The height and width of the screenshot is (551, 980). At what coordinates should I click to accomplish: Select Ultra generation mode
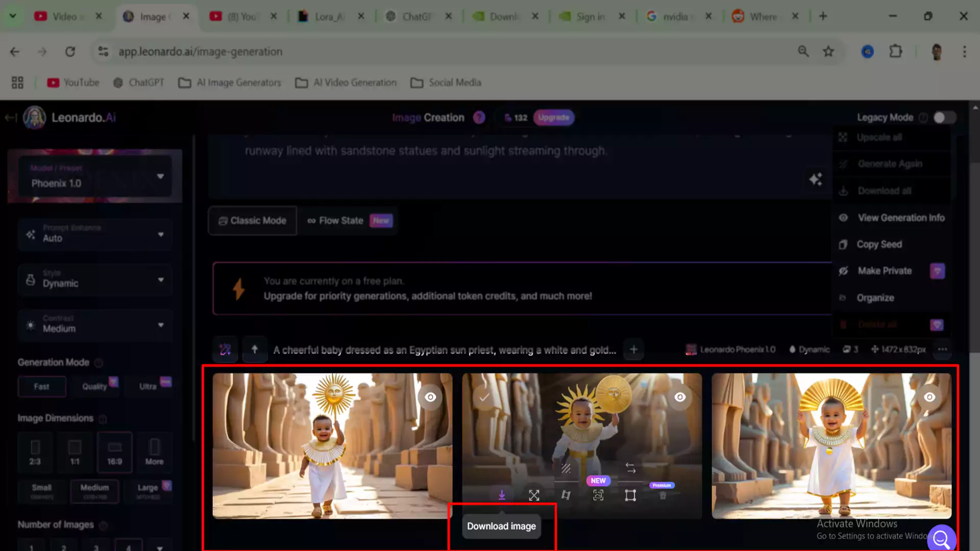coord(148,387)
